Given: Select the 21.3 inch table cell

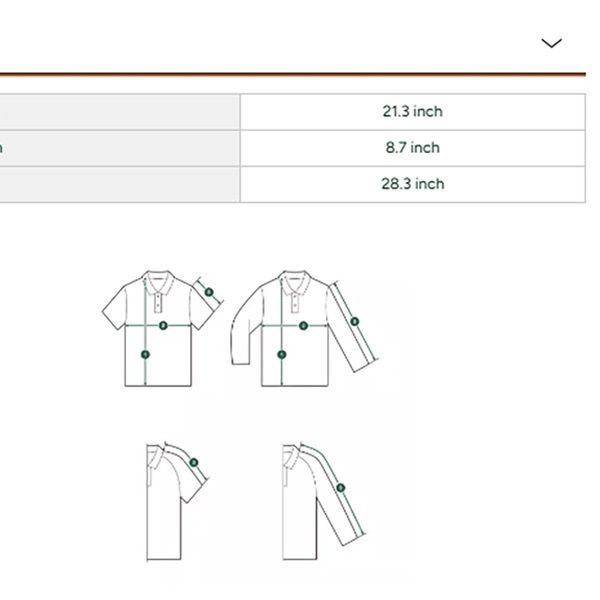Looking at the screenshot, I should tap(412, 112).
